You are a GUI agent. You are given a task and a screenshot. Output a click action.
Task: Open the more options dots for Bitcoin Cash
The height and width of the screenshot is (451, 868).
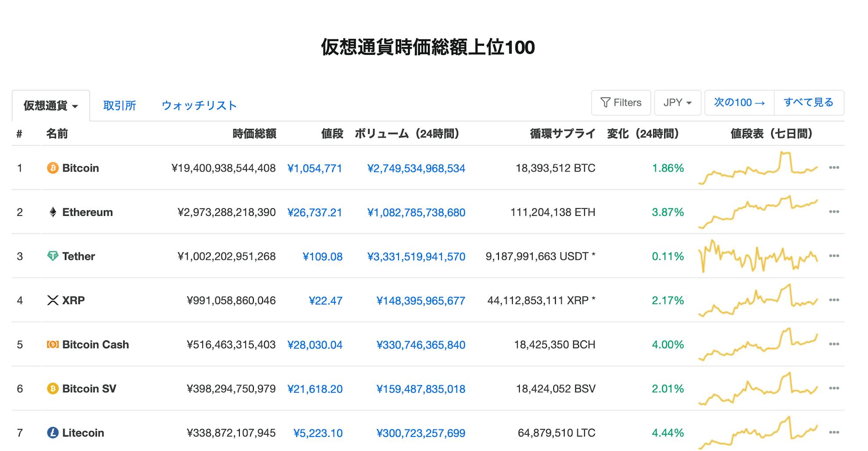[834, 344]
